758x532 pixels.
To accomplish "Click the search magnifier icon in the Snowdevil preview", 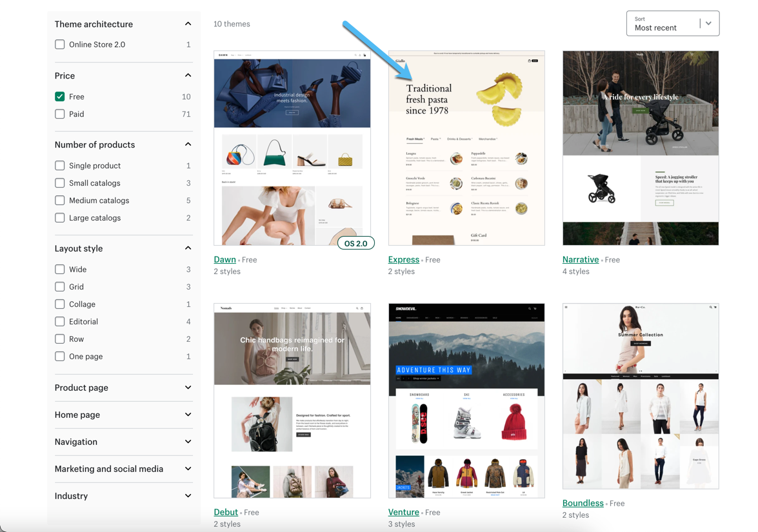I will (x=530, y=308).
